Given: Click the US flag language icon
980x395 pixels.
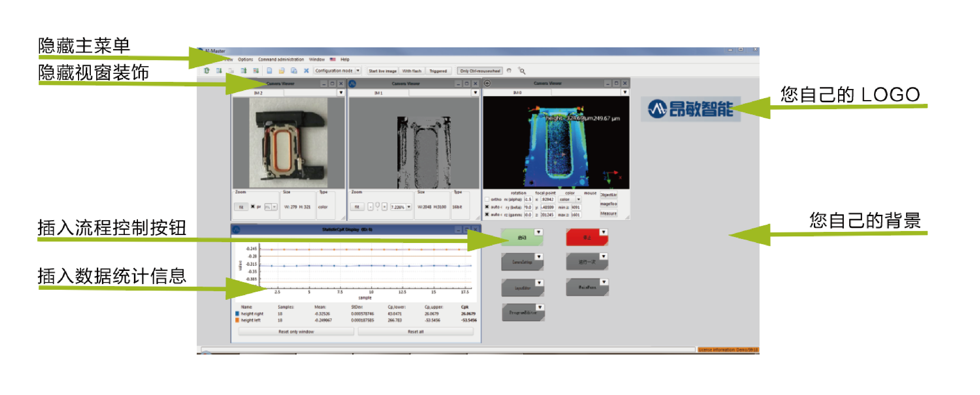Looking at the screenshot, I should click(x=333, y=59).
